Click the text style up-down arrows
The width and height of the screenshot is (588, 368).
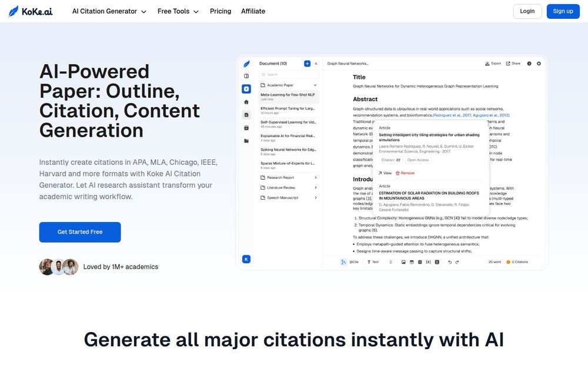[x=391, y=262]
